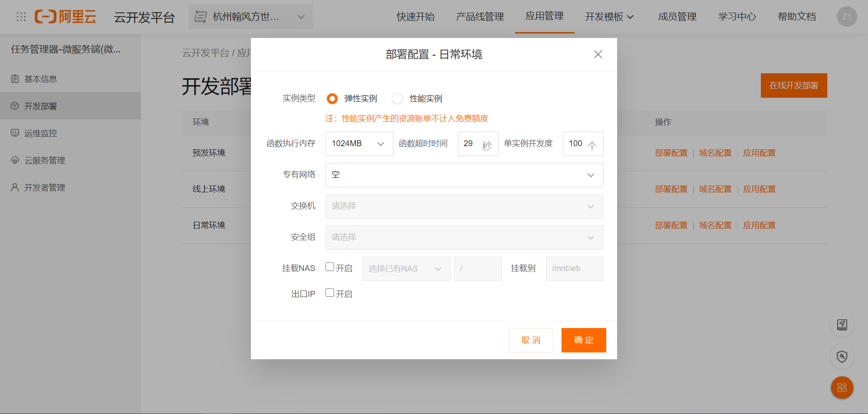Open 帮助文档 in top navigation
This screenshot has height=414, width=868.
(x=797, y=17)
